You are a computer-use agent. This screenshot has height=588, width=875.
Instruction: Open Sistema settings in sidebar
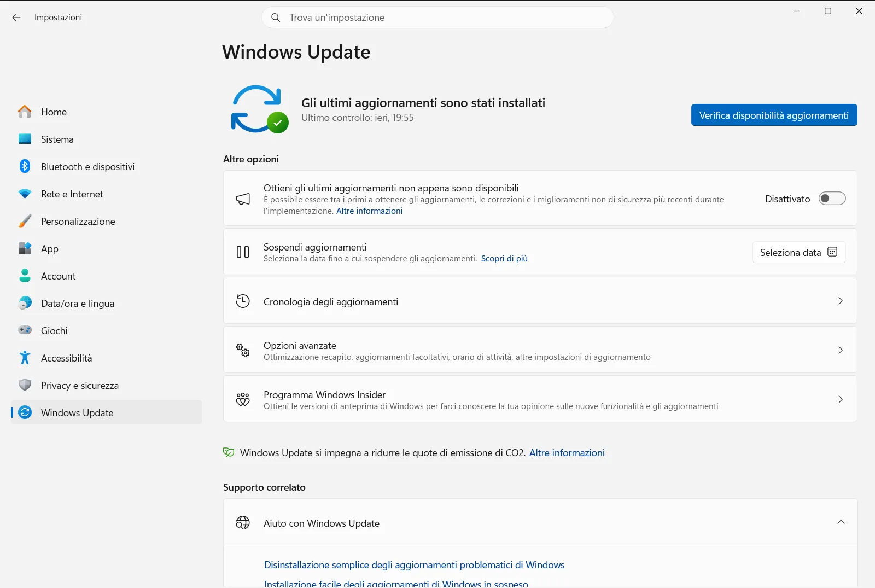(x=107, y=139)
